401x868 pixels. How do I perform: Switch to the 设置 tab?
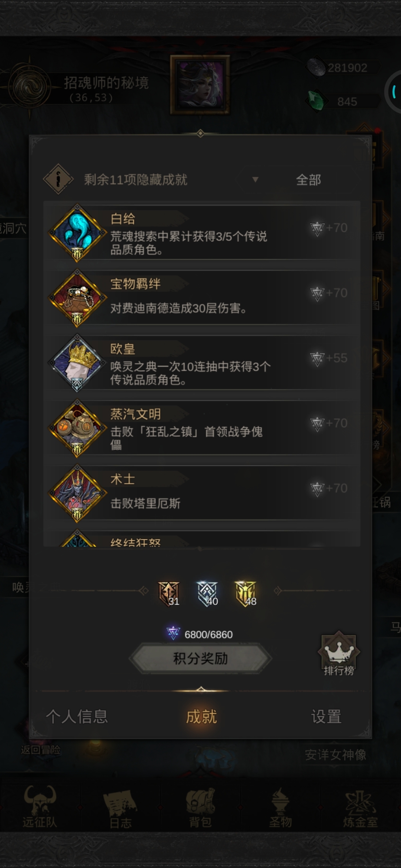326,716
